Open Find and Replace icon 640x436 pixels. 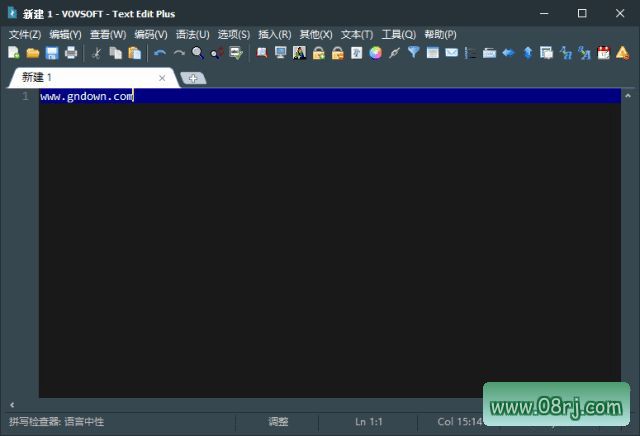pos(217,53)
